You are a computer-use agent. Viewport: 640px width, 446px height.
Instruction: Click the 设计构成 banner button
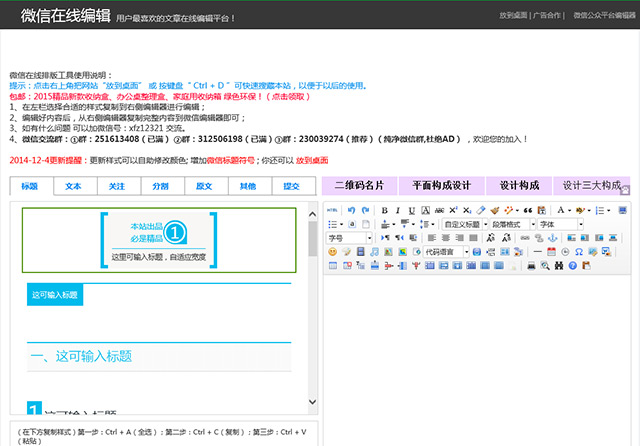519,186
